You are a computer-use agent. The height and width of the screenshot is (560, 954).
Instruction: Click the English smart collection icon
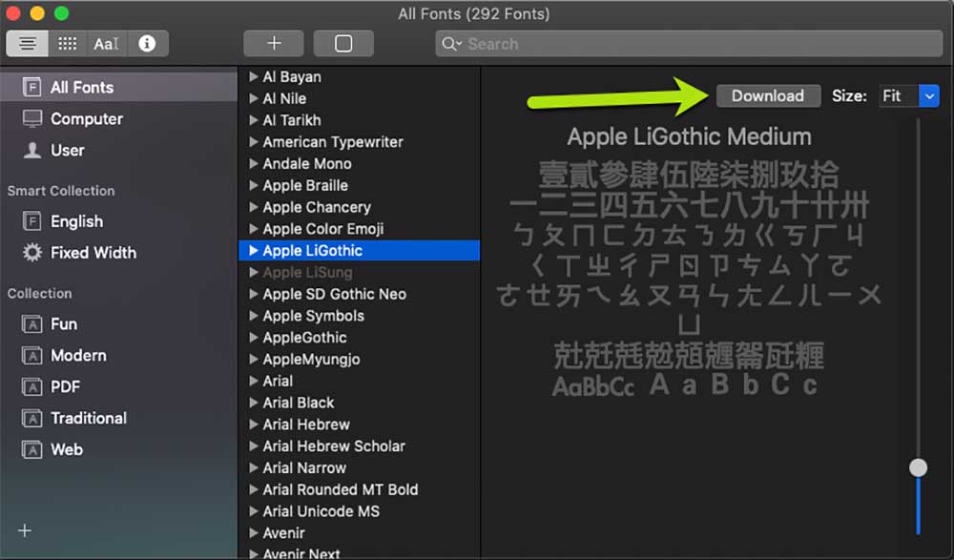[31, 221]
